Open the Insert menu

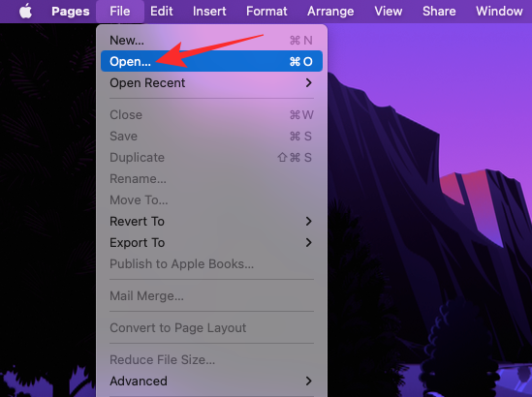[209, 12]
